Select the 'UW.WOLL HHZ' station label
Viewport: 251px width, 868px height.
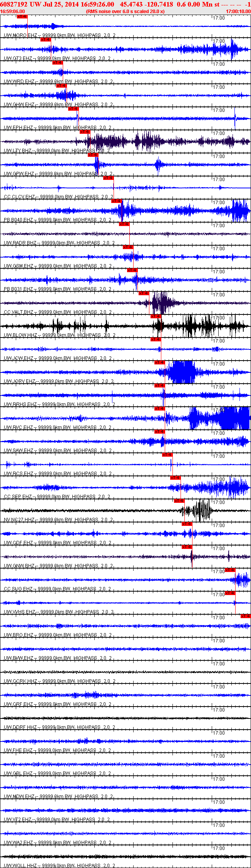(20, 866)
